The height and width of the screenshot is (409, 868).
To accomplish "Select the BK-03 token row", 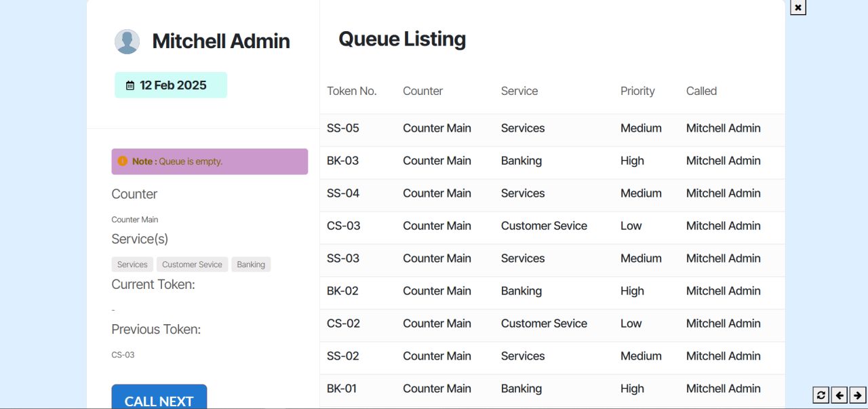I will click(x=552, y=161).
